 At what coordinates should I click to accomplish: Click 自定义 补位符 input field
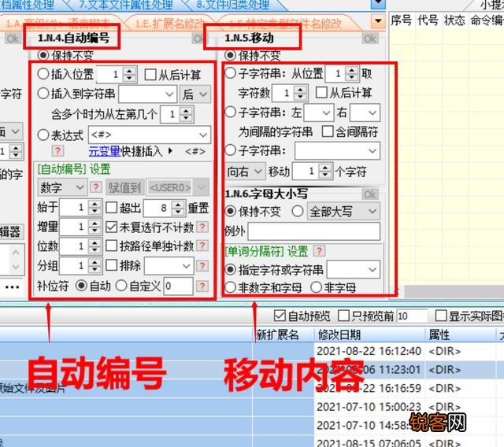pos(179,286)
